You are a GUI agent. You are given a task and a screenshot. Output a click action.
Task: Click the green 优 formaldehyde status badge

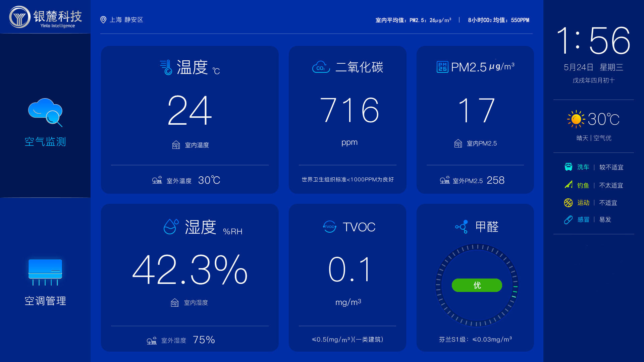477,285
